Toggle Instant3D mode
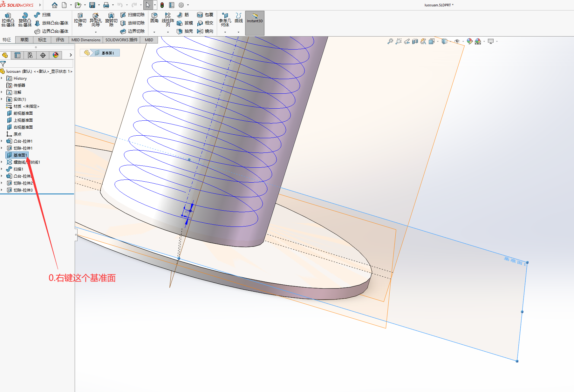 point(255,23)
